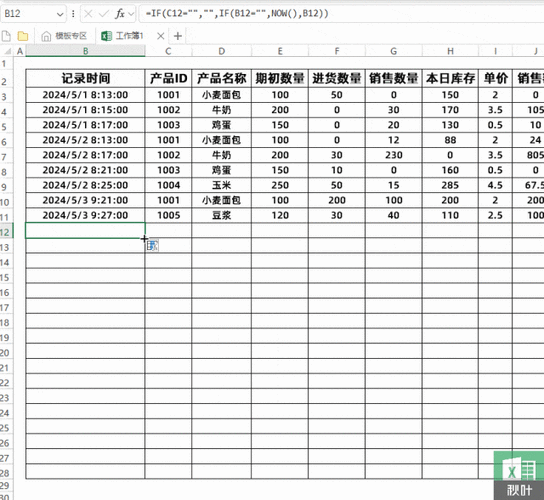This screenshot has width=544, height=500.
Task: Select stock cell 88
Action: pyautogui.click(x=450, y=140)
